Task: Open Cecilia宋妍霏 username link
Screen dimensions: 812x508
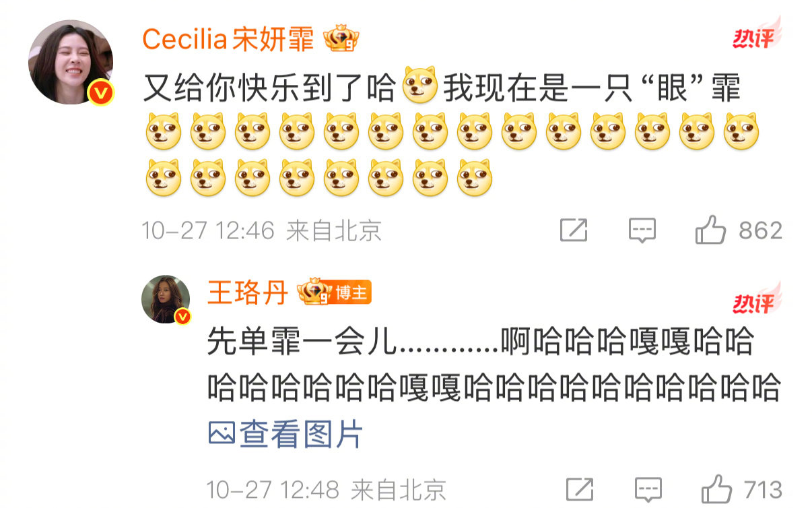Action: [x=228, y=40]
